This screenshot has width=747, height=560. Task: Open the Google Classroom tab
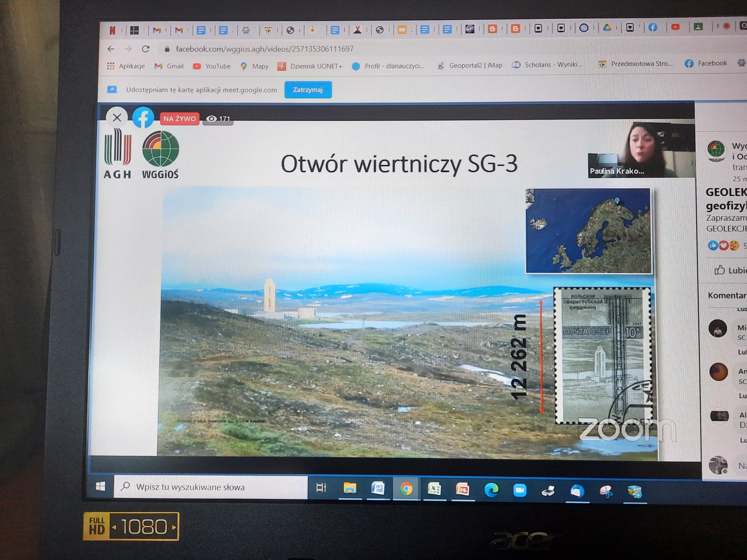coord(698,27)
